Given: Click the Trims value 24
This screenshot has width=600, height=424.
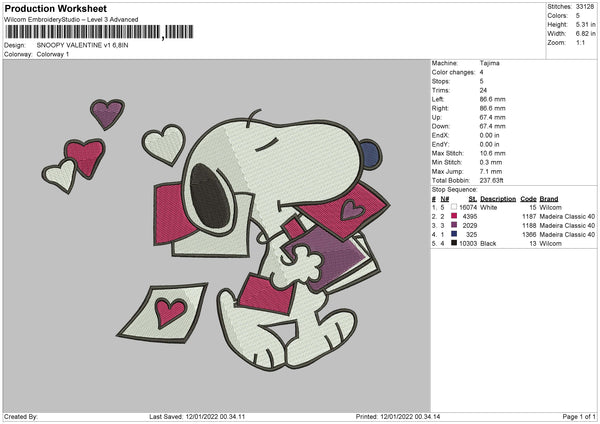Looking at the screenshot, I should click(483, 90).
